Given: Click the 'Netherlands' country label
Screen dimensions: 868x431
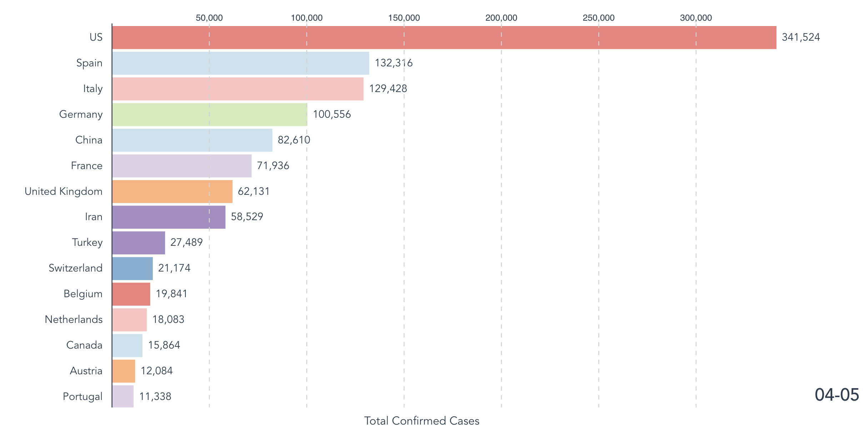Looking at the screenshot, I should coord(74,319).
